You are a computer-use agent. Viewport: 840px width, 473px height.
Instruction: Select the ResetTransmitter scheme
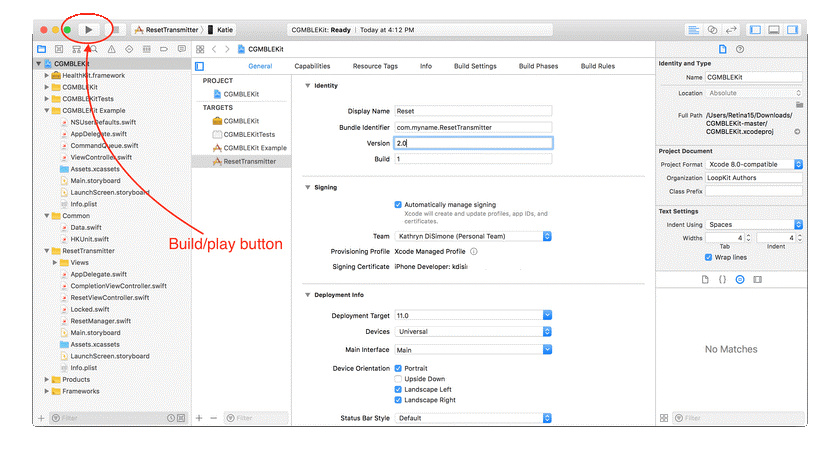point(167,30)
